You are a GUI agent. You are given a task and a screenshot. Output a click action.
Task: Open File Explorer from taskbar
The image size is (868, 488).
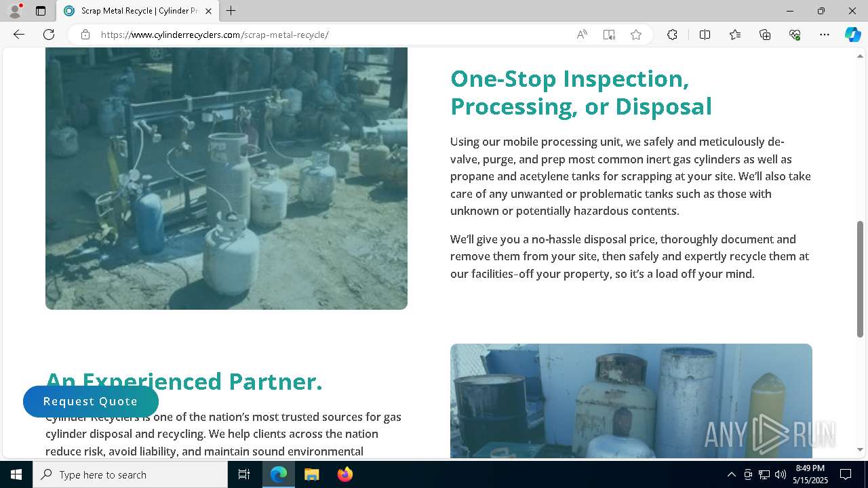(312, 474)
